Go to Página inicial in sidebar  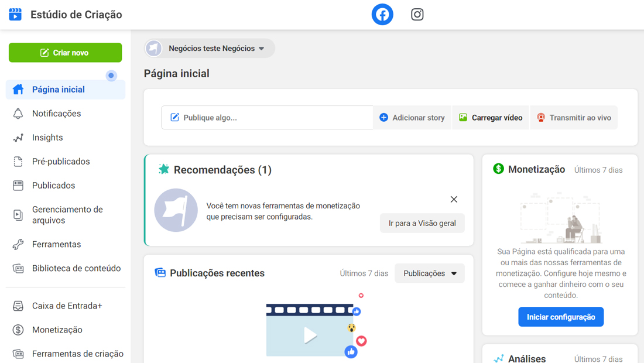tap(66, 90)
